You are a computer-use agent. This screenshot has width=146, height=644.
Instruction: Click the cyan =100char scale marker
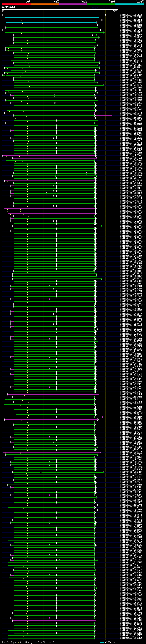click(102, 642)
